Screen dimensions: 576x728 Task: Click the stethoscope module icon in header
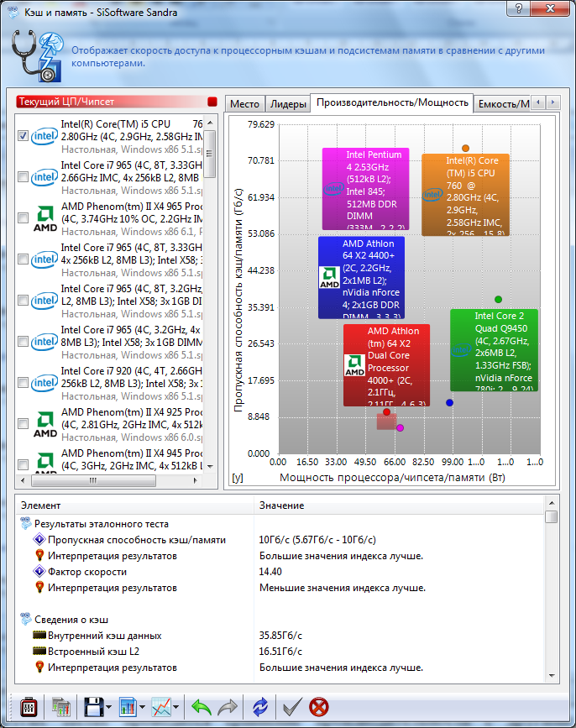pos(37,56)
